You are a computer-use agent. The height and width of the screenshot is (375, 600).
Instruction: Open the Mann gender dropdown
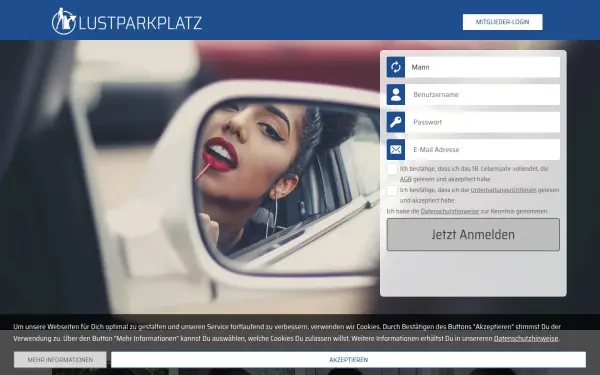pos(483,67)
